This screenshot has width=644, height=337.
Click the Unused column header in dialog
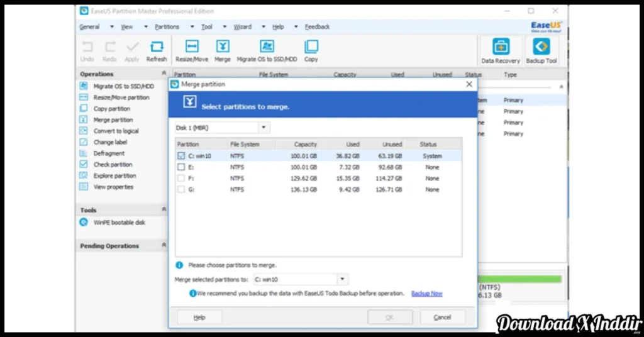coord(392,145)
